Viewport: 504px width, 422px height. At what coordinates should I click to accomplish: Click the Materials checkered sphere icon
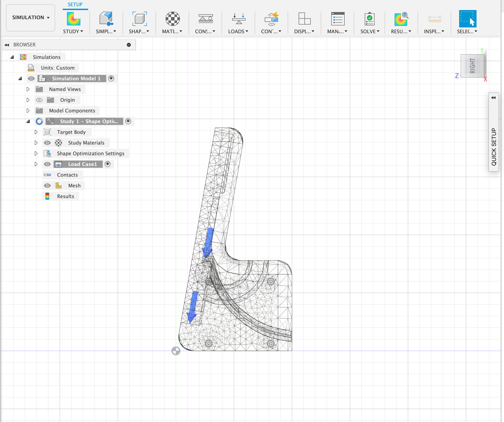coord(172,19)
